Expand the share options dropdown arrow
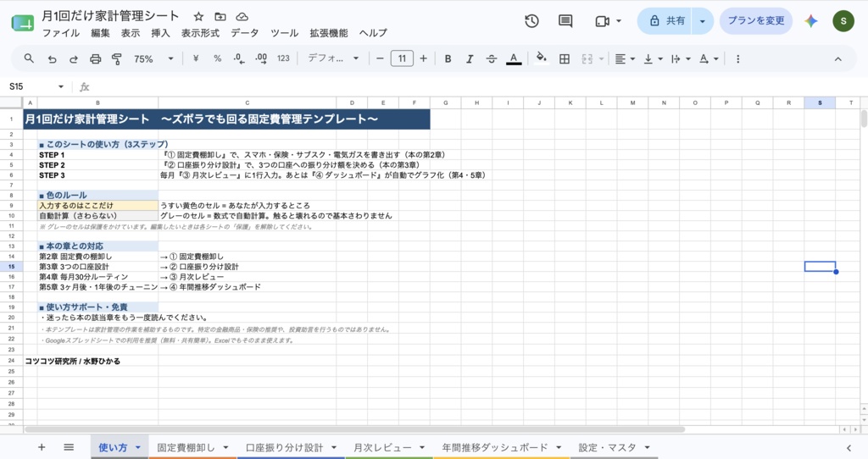Image resolution: width=868 pixels, height=459 pixels. tap(703, 21)
